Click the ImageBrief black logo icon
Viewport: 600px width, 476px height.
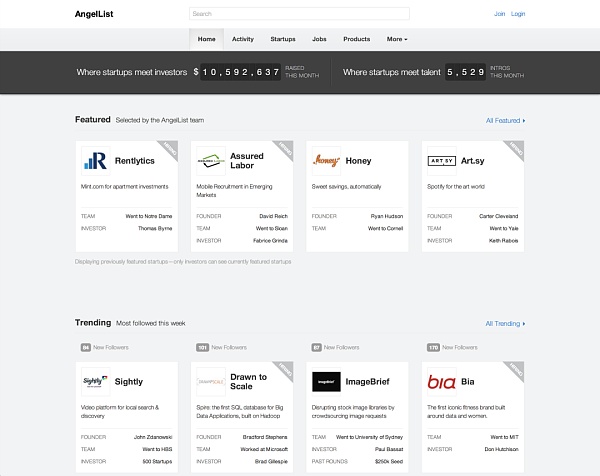tap(326, 382)
